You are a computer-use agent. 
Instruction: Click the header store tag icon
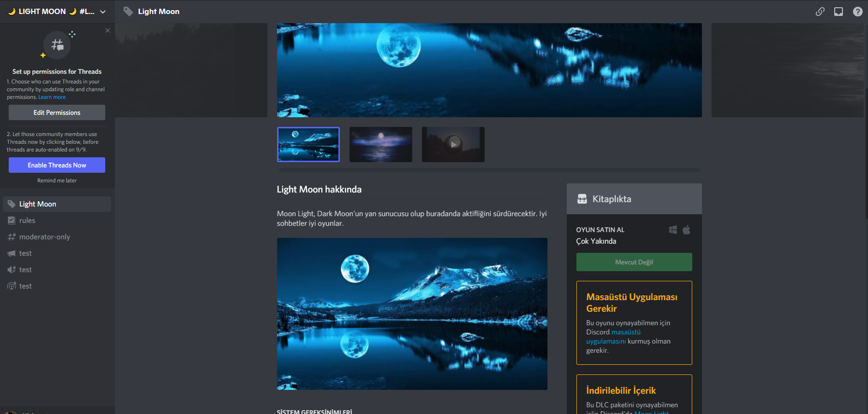click(128, 12)
